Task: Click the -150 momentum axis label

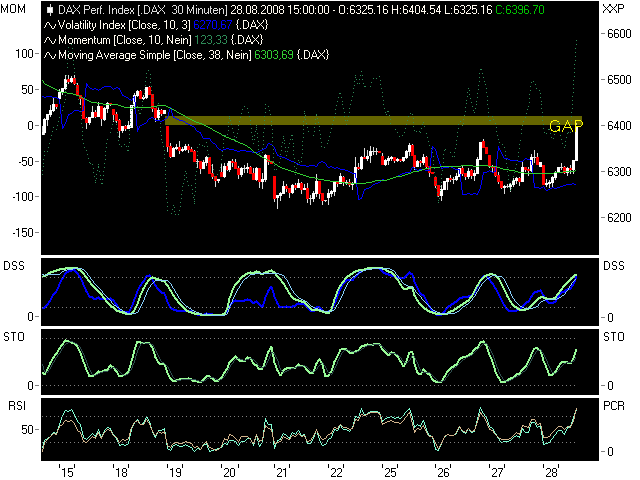Action: (x=23, y=233)
